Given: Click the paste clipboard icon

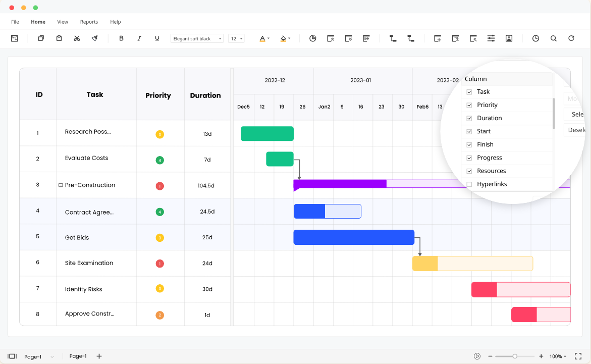Looking at the screenshot, I should [x=59, y=38].
